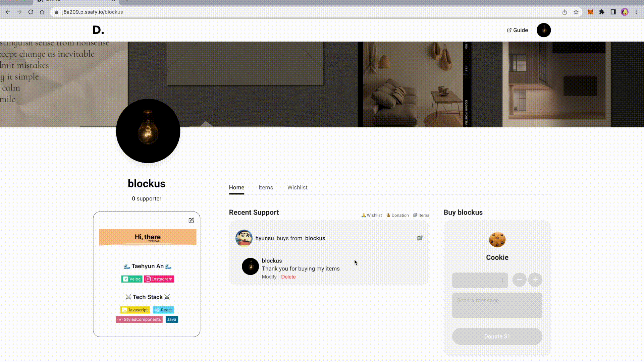
Task: Filter recent support by Donation
Action: (397, 215)
